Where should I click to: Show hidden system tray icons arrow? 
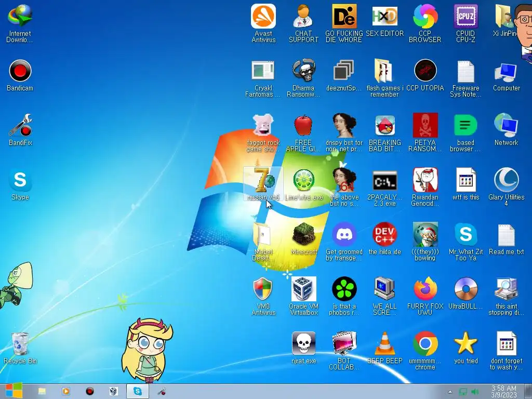pyautogui.click(x=450, y=392)
